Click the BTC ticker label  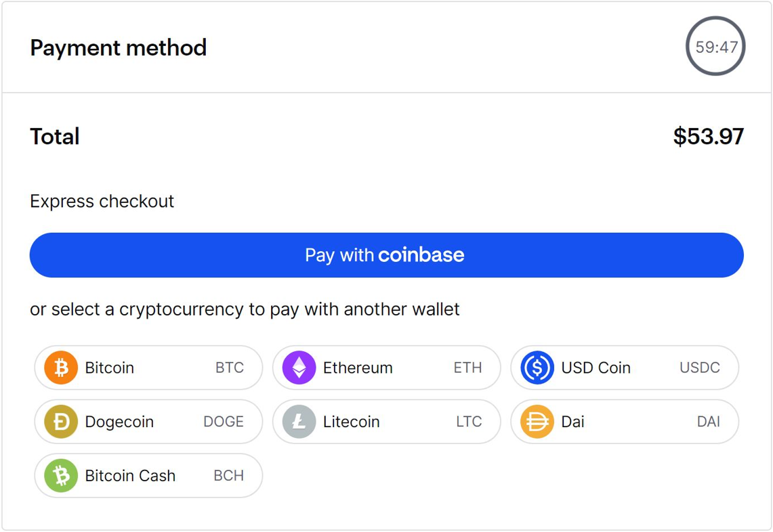tap(230, 368)
